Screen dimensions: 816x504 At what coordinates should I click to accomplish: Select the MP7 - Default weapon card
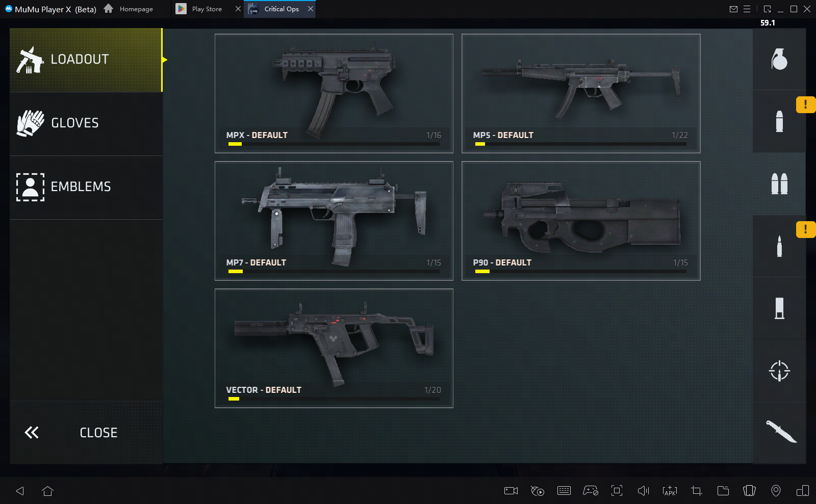tap(334, 221)
